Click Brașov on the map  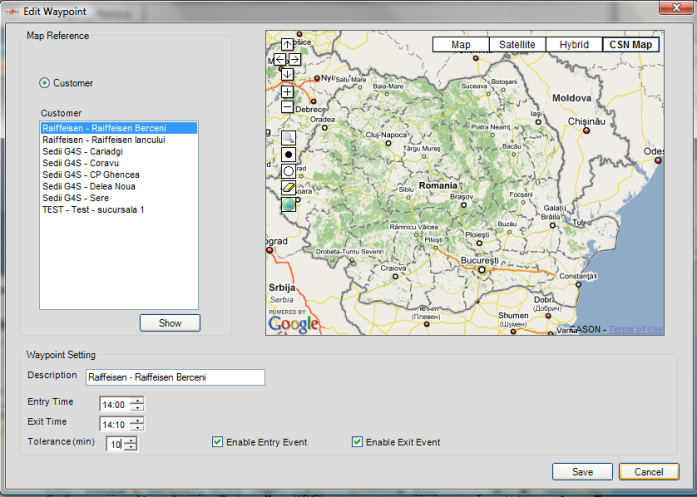click(x=462, y=196)
